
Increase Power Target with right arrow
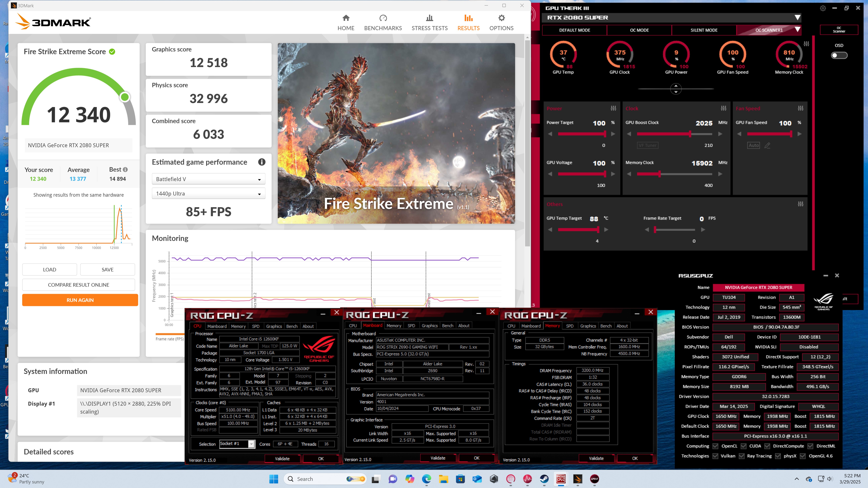613,134
